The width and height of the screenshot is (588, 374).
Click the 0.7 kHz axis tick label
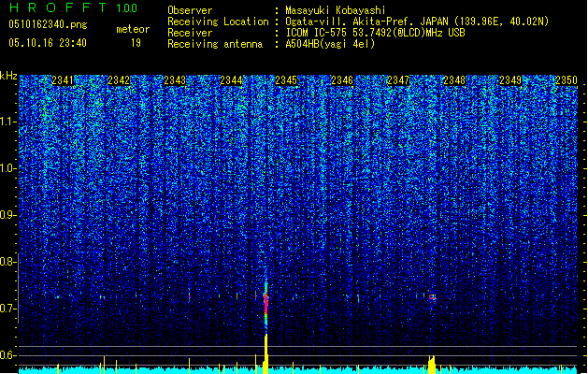[x=7, y=309]
